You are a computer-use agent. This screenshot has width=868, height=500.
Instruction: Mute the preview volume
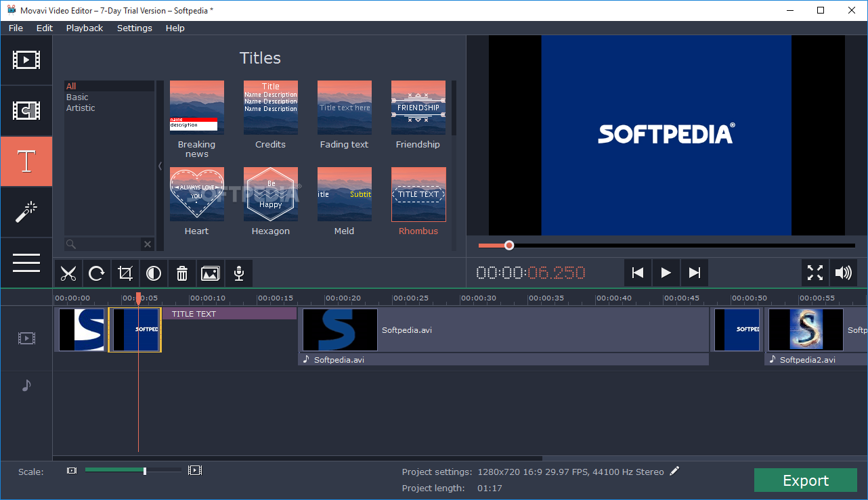(844, 273)
